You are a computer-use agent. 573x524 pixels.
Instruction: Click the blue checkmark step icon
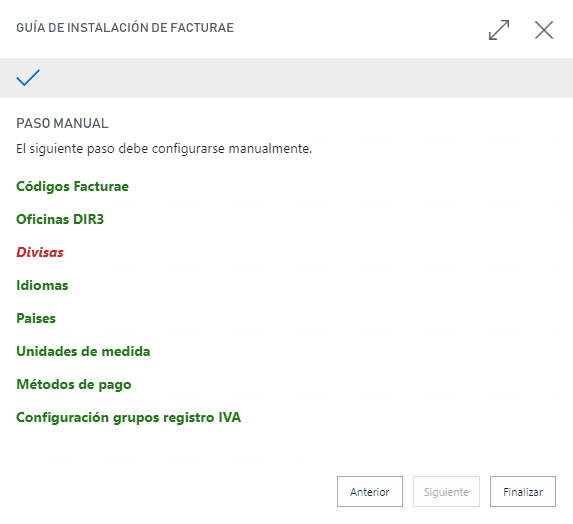click(x=28, y=77)
